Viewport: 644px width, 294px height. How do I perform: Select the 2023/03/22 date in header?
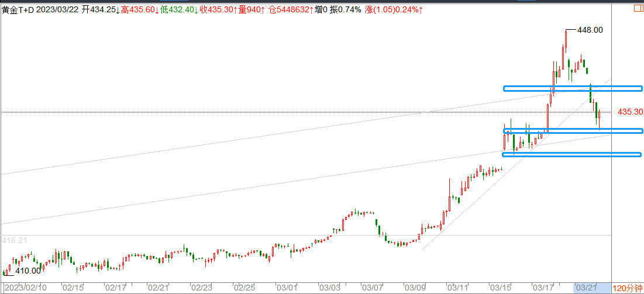[x=57, y=9]
